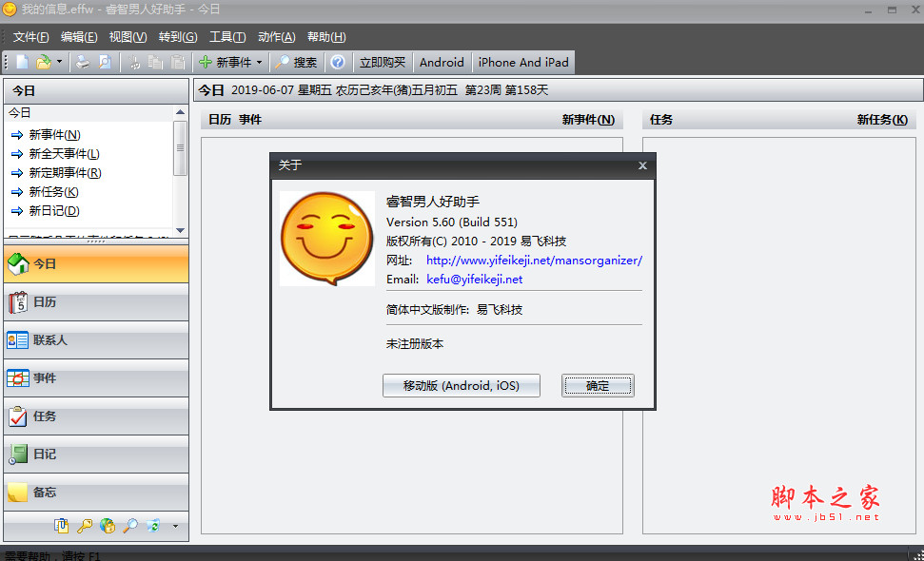This screenshot has height=561, width=924.
Task: Open help via the blue question mark icon
Action: coord(338,62)
